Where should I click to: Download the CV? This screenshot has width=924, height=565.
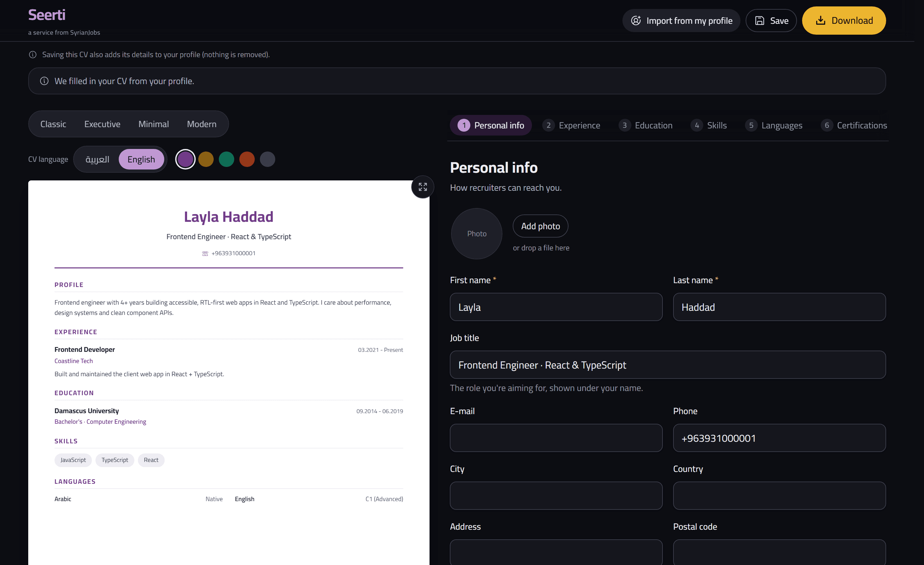(844, 21)
